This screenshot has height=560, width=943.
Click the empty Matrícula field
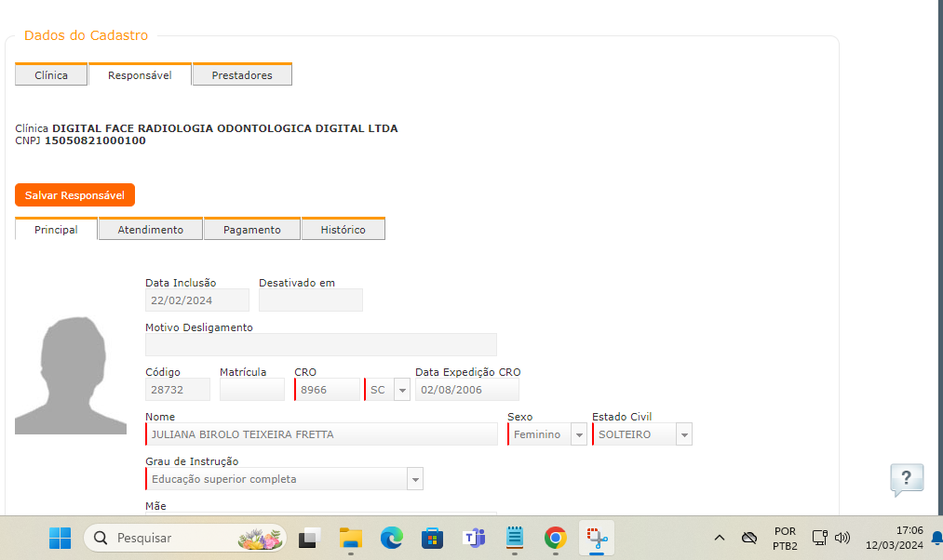click(x=252, y=390)
